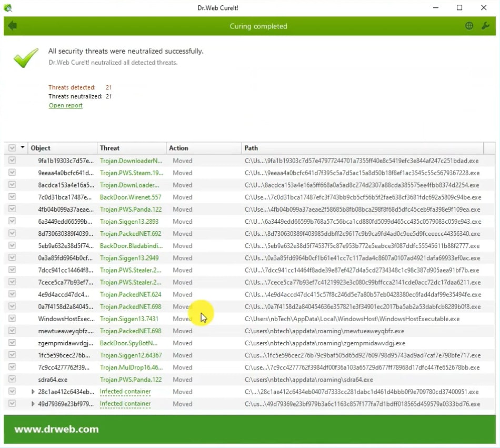Click the Trojan.MulDrop16.46 threat name
This screenshot has height=448, width=500.
click(131, 367)
